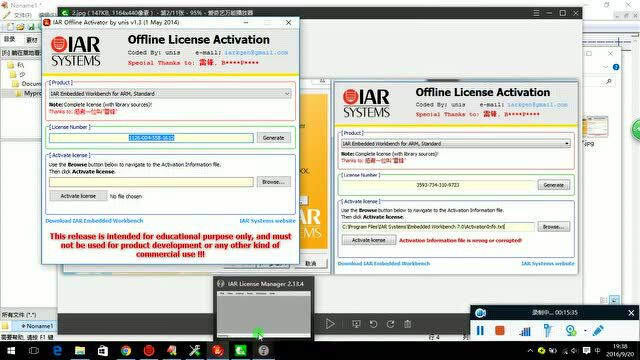Generate a new license number
The width and height of the screenshot is (640, 360).
pyautogui.click(x=273, y=138)
